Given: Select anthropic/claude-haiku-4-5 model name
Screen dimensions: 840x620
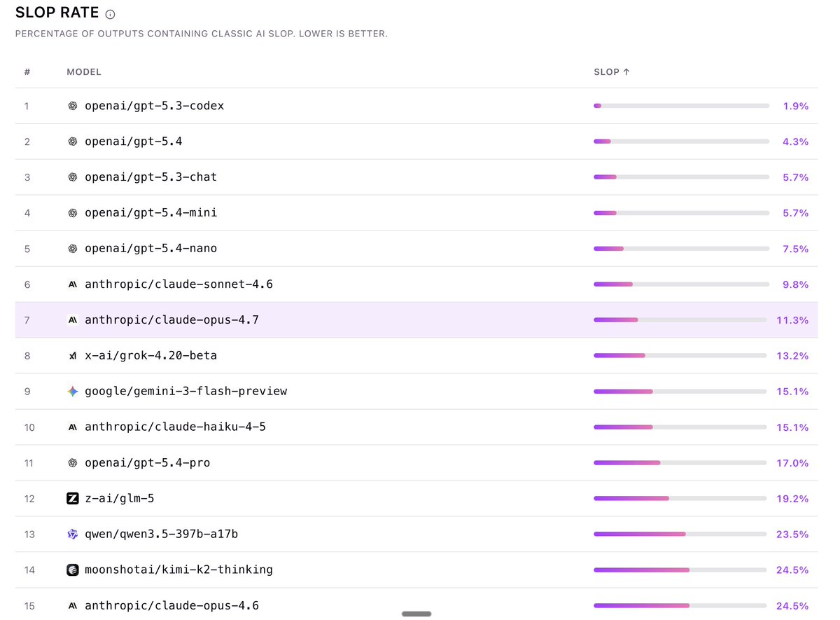Looking at the screenshot, I should pyautogui.click(x=175, y=427).
